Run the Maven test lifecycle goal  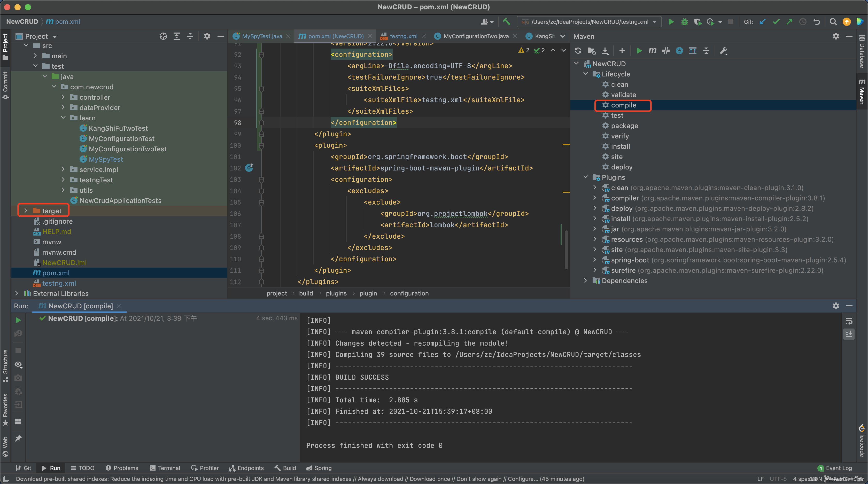pos(617,115)
